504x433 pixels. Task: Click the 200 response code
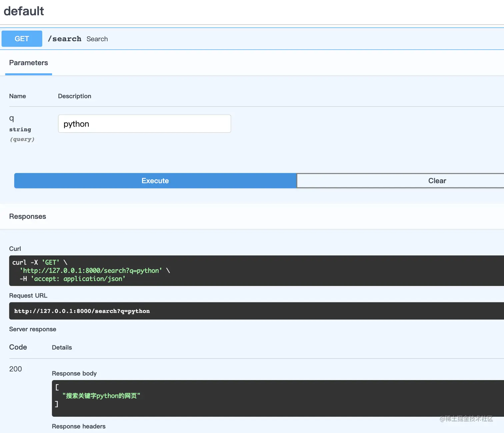[x=15, y=369]
